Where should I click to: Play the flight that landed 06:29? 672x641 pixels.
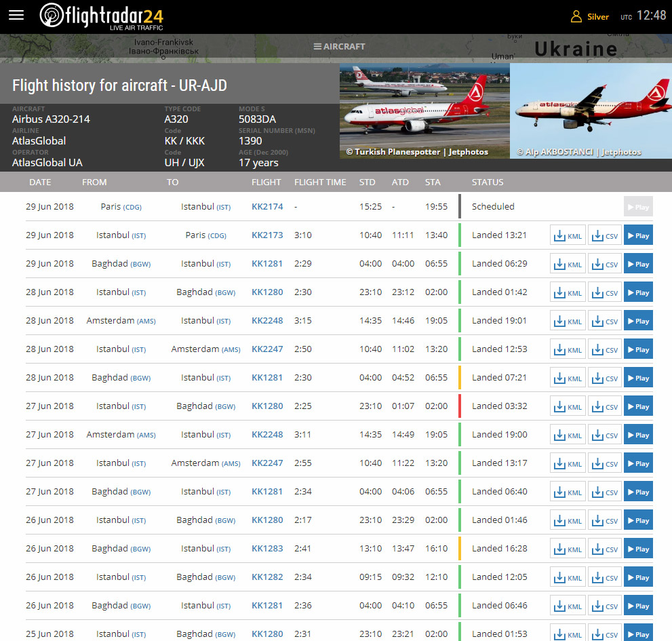click(638, 264)
